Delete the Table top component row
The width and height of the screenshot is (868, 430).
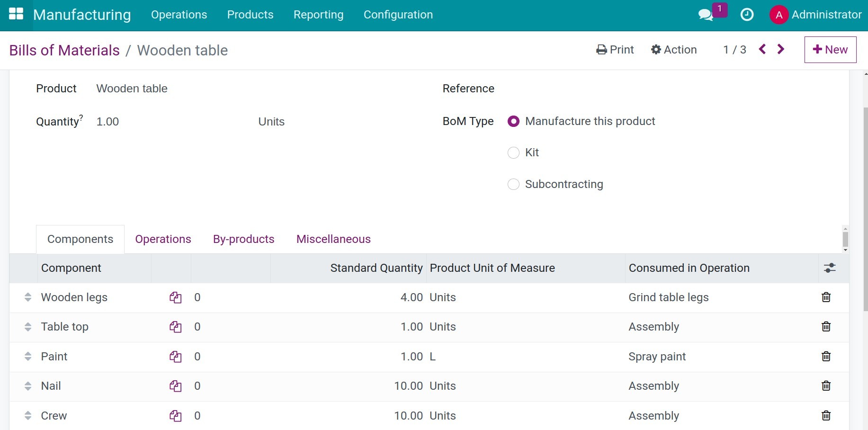point(826,327)
